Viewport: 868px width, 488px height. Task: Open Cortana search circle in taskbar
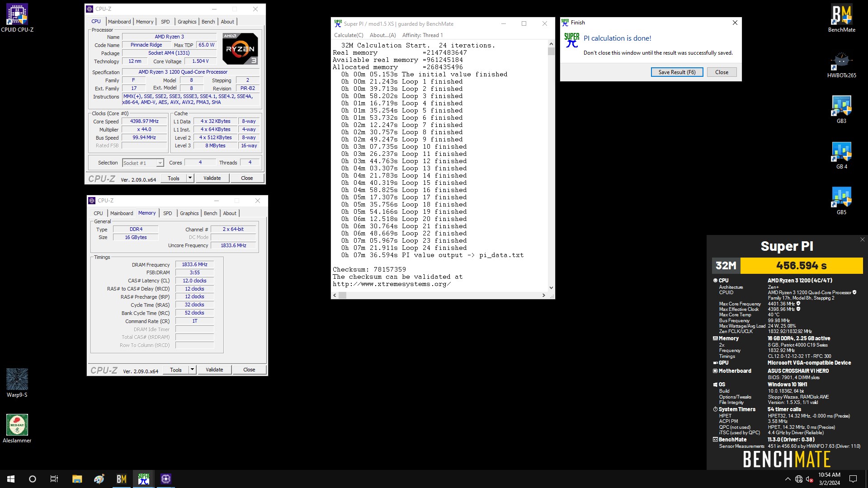point(33,479)
